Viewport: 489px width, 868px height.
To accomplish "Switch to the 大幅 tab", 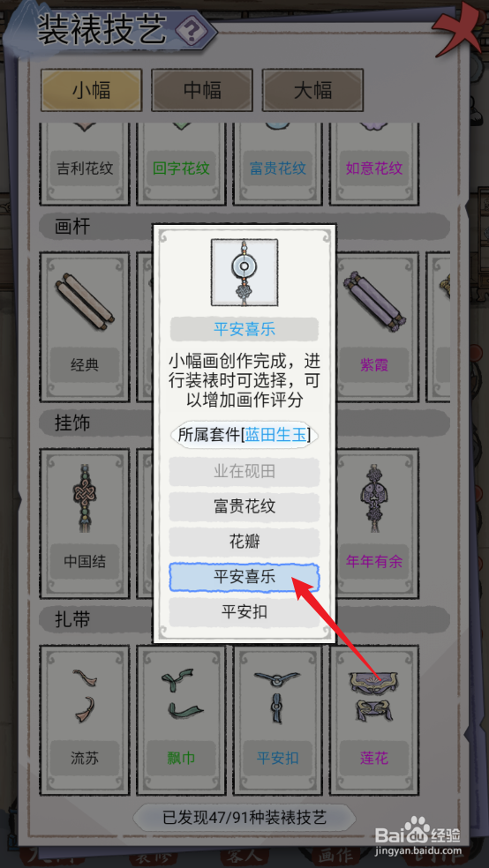I will pos(312,90).
